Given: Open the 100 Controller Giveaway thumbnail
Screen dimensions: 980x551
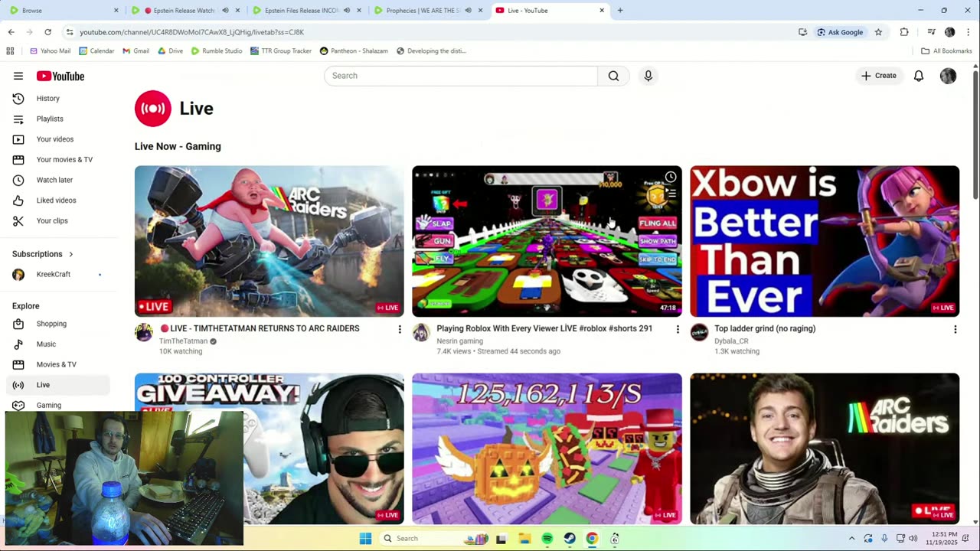Looking at the screenshot, I should [269, 448].
